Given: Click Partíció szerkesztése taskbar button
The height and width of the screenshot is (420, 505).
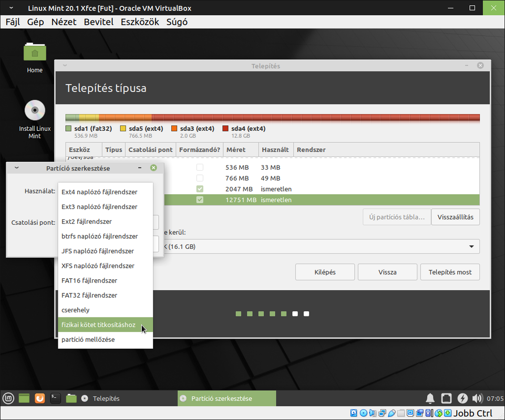Looking at the screenshot, I should point(226,398).
